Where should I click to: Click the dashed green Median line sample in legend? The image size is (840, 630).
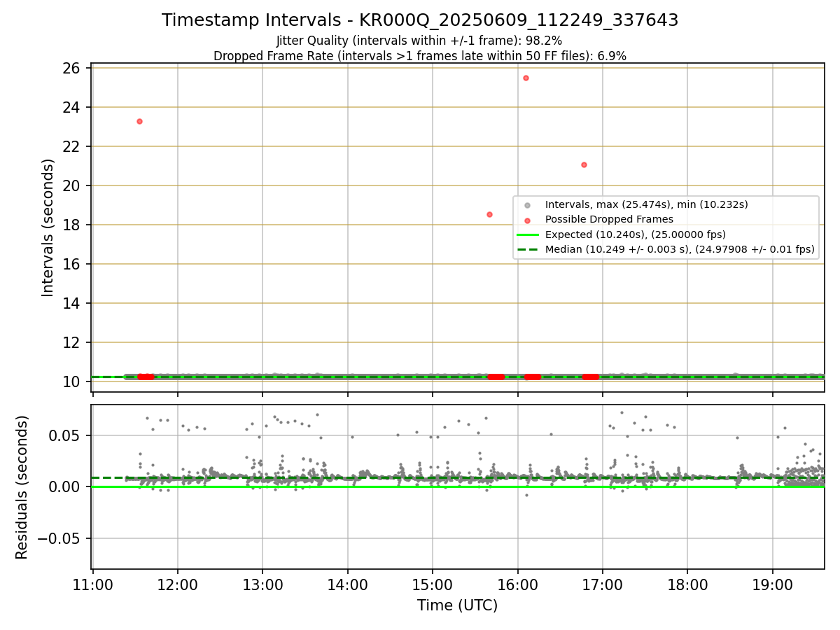[527, 249]
